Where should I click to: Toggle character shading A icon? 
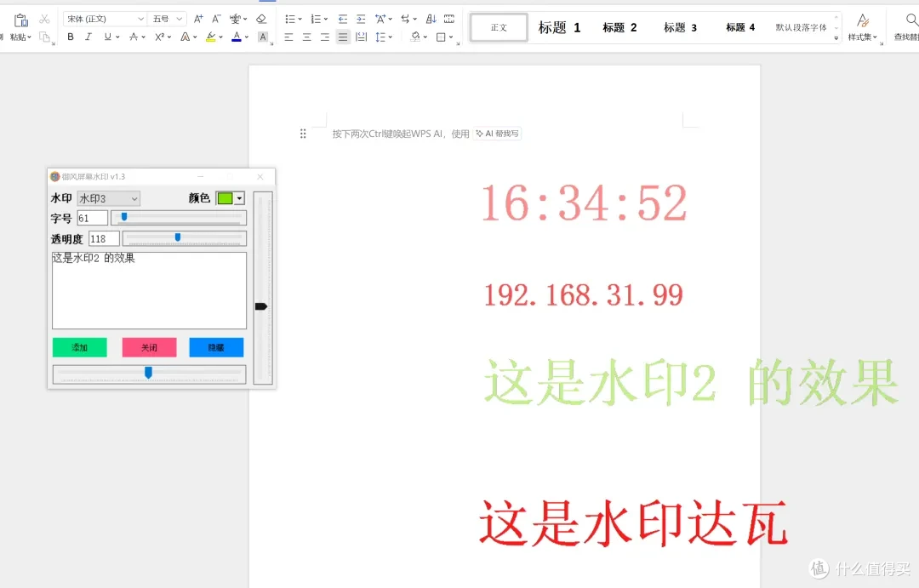pos(263,37)
